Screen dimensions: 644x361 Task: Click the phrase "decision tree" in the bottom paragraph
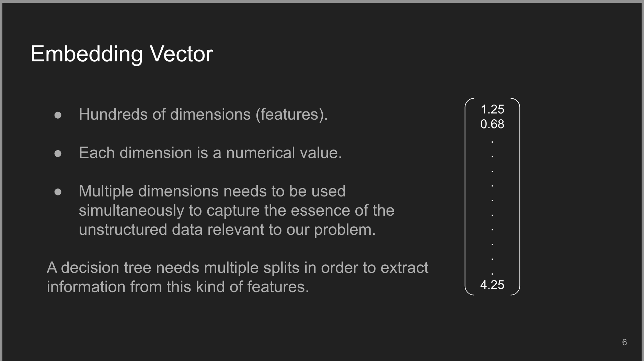pyautogui.click(x=106, y=268)
